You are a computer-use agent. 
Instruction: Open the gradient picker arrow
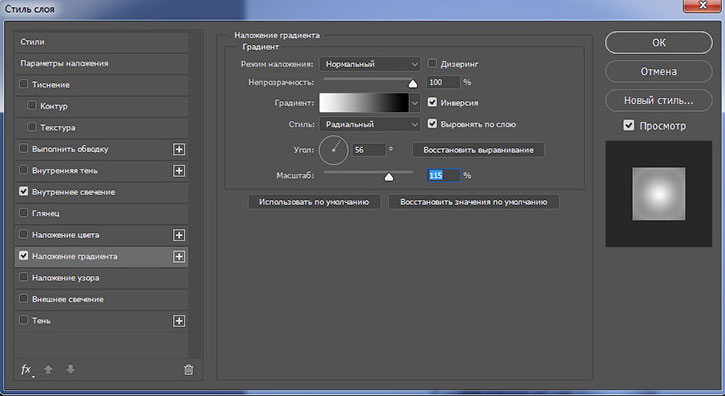coord(415,103)
